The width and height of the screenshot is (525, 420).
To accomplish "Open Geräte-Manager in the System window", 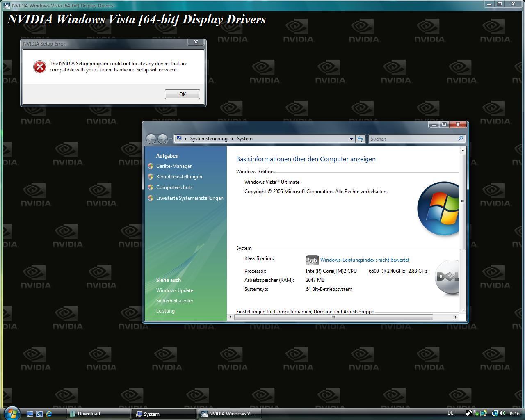I will click(x=174, y=166).
